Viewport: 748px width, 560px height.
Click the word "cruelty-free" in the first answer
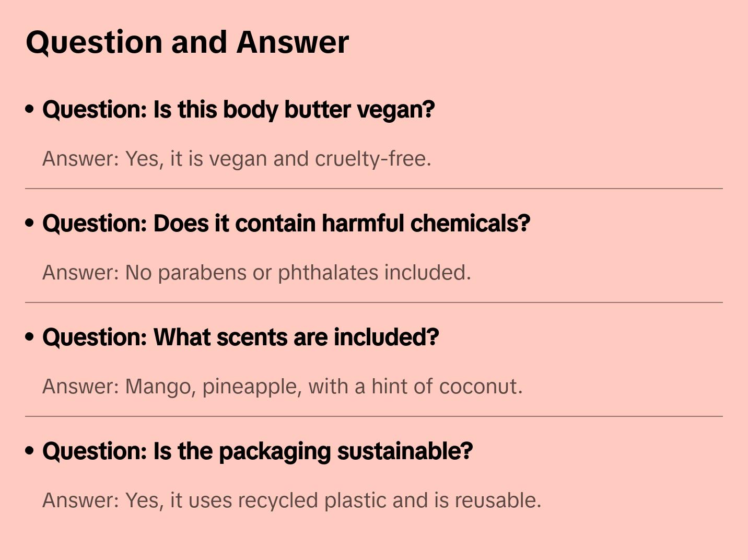click(x=372, y=159)
